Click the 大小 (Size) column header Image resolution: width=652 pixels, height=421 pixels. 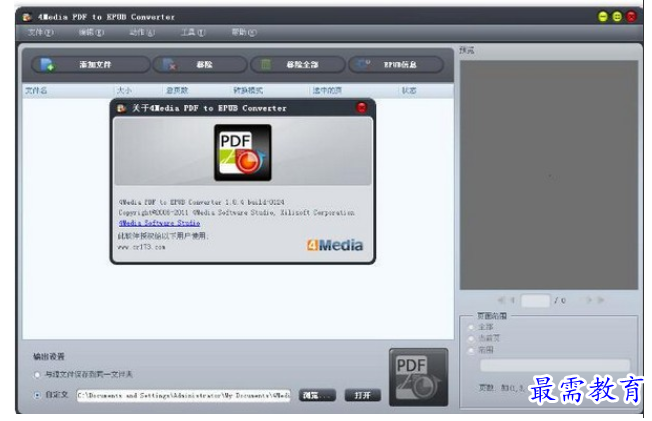(137, 90)
